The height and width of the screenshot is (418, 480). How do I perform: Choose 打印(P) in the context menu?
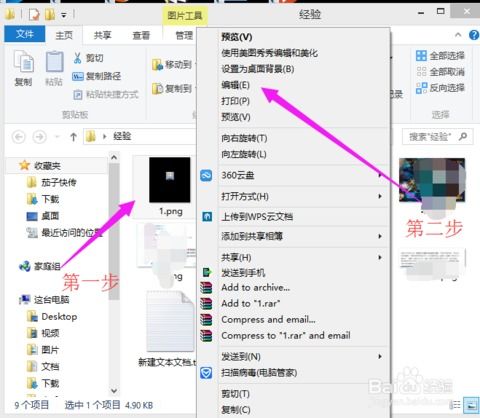(x=235, y=101)
